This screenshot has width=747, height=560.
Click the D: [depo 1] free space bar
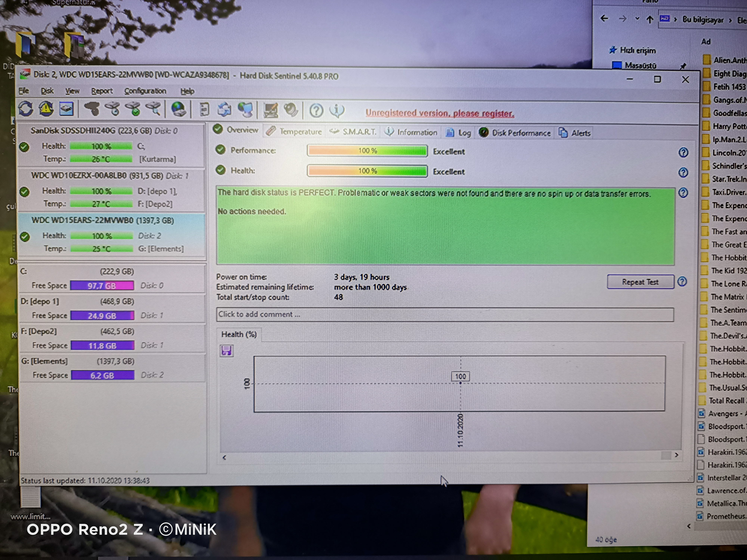[102, 316]
